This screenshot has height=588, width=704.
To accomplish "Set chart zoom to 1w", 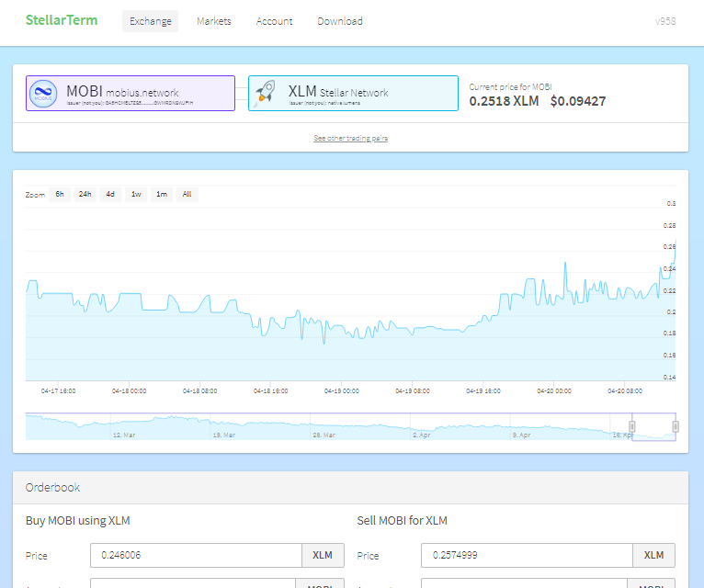I will [136, 195].
